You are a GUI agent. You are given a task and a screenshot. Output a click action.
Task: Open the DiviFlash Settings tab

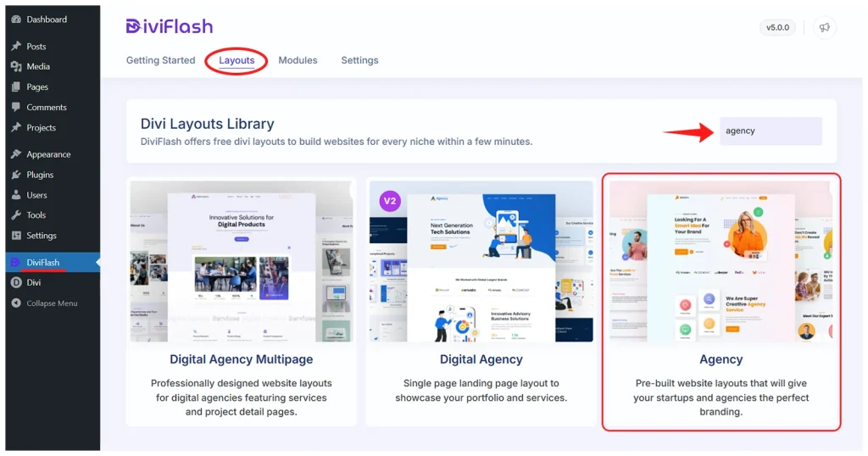pyautogui.click(x=359, y=60)
